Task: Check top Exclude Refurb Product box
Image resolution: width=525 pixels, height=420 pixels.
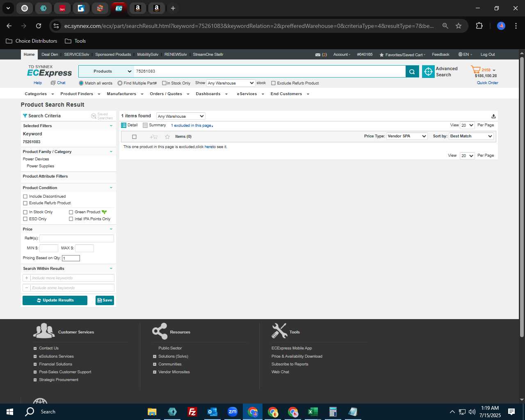Action: coord(273,83)
